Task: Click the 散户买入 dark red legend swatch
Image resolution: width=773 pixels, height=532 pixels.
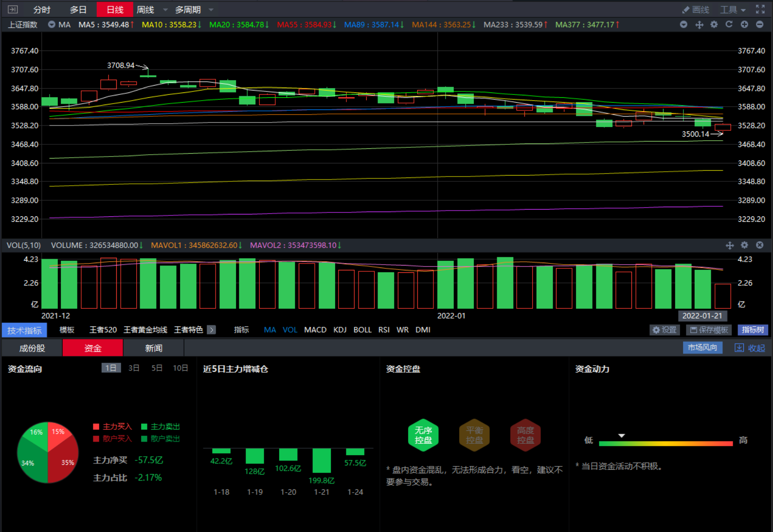Action: (x=96, y=439)
